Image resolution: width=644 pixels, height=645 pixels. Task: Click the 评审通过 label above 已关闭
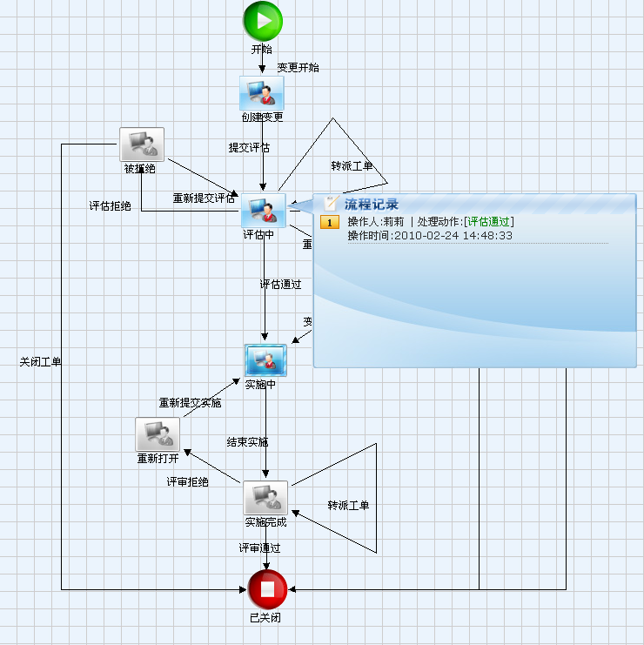[x=260, y=548]
